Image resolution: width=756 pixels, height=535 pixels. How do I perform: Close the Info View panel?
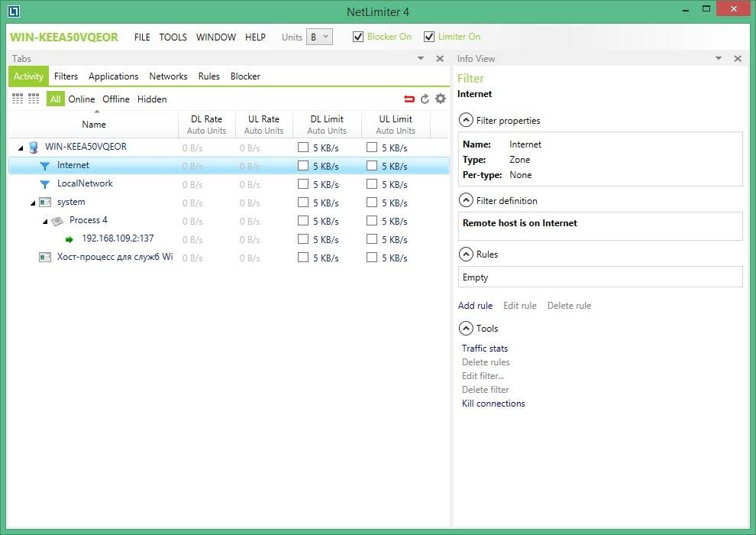(738, 58)
